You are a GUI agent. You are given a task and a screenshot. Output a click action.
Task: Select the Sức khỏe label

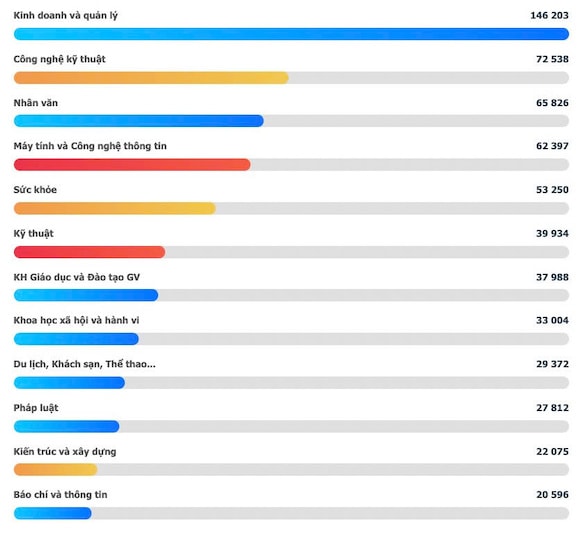coord(35,190)
